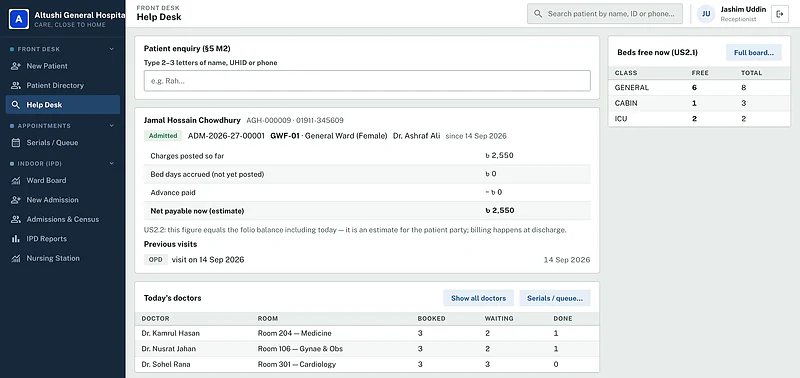Collapse the Appointments sidebar section

112,125
